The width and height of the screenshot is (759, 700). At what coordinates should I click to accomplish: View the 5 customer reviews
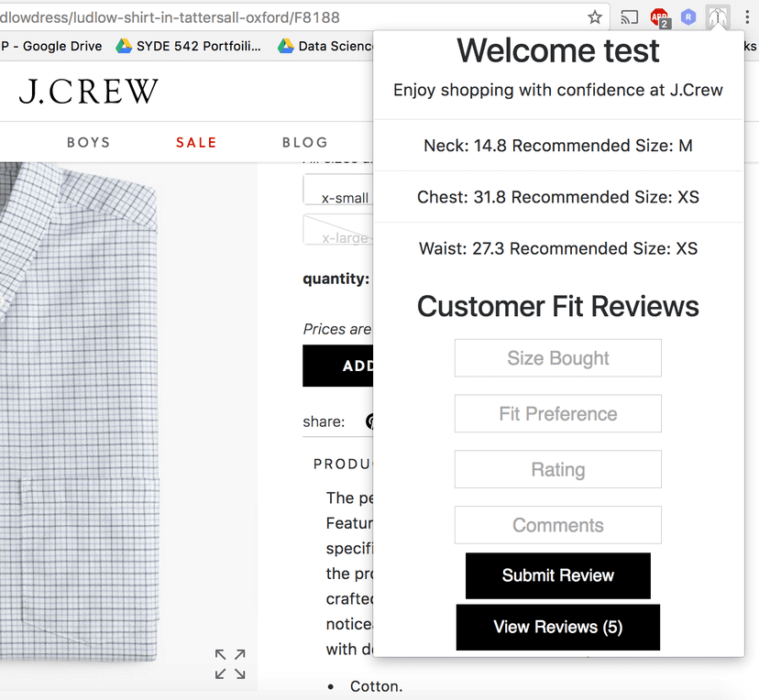click(x=557, y=627)
